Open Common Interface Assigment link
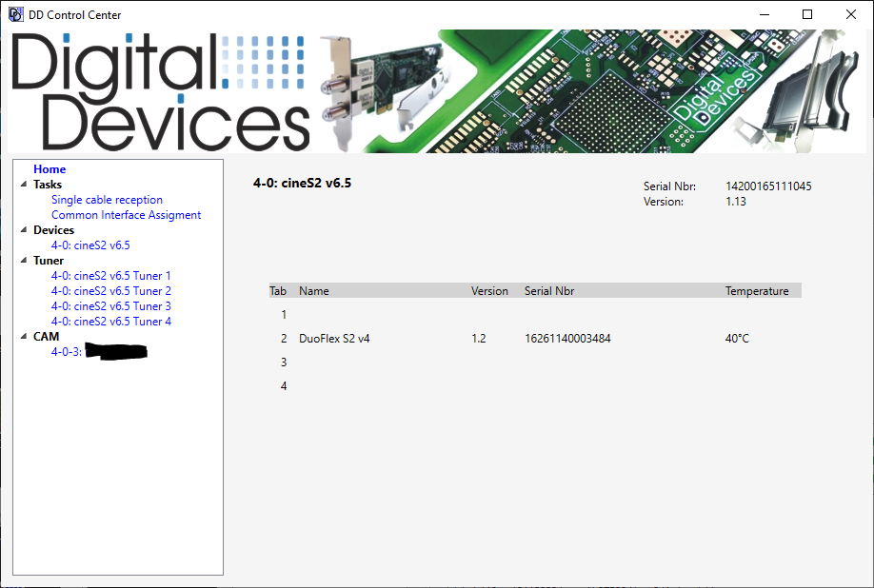Viewport: 874px width, 588px height. [126, 215]
